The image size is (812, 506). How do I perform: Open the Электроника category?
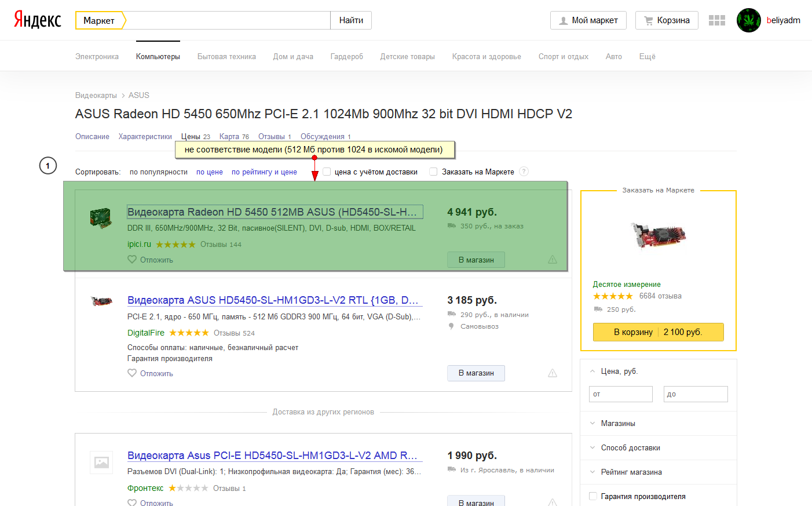pyautogui.click(x=97, y=56)
